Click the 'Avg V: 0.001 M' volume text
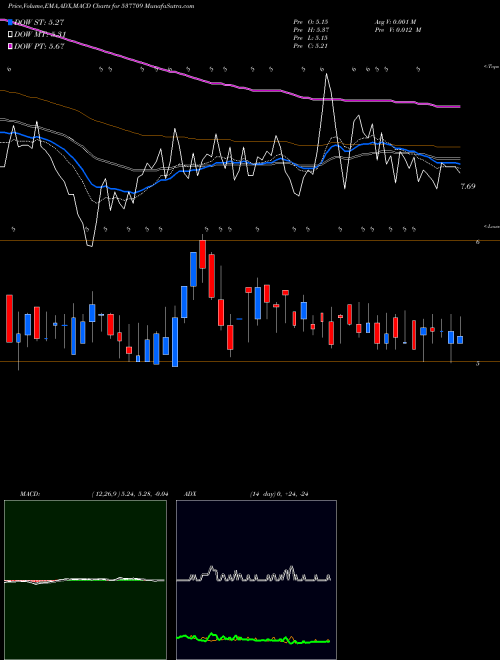This screenshot has width=500, height=660. (x=397, y=21)
